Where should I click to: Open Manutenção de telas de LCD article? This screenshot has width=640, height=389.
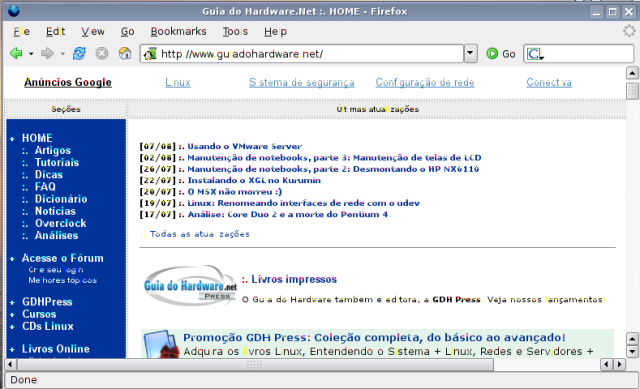(x=334, y=158)
